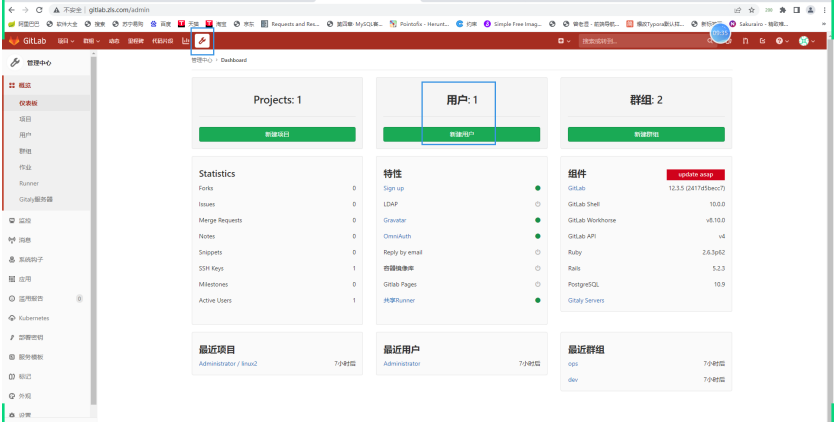Click the 服务模板 template icon in sidebar
This screenshot has height=424, width=836.
12,357
